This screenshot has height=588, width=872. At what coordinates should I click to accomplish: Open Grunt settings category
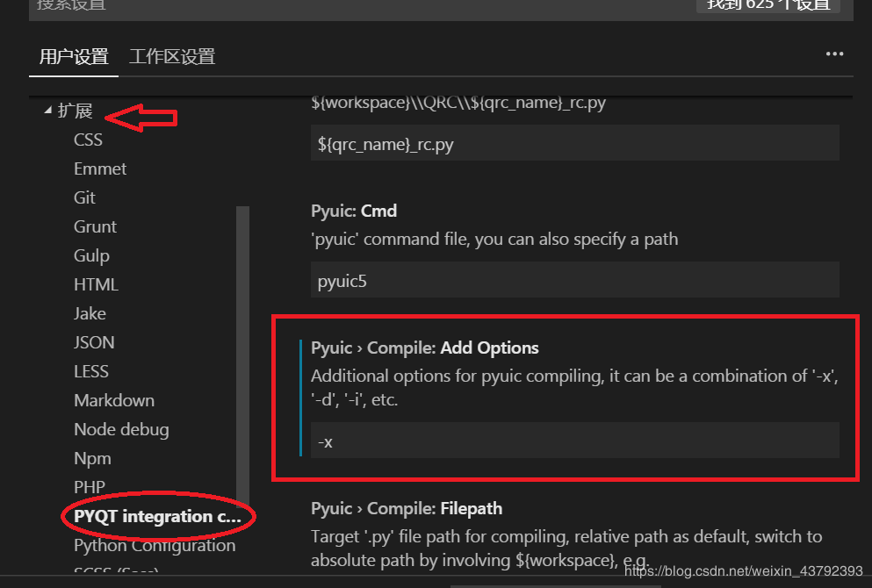tap(95, 226)
